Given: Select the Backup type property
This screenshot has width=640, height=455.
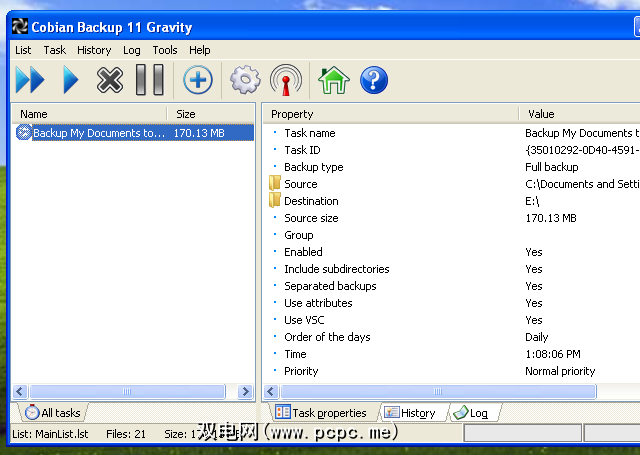Looking at the screenshot, I should [x=313, y=167].
